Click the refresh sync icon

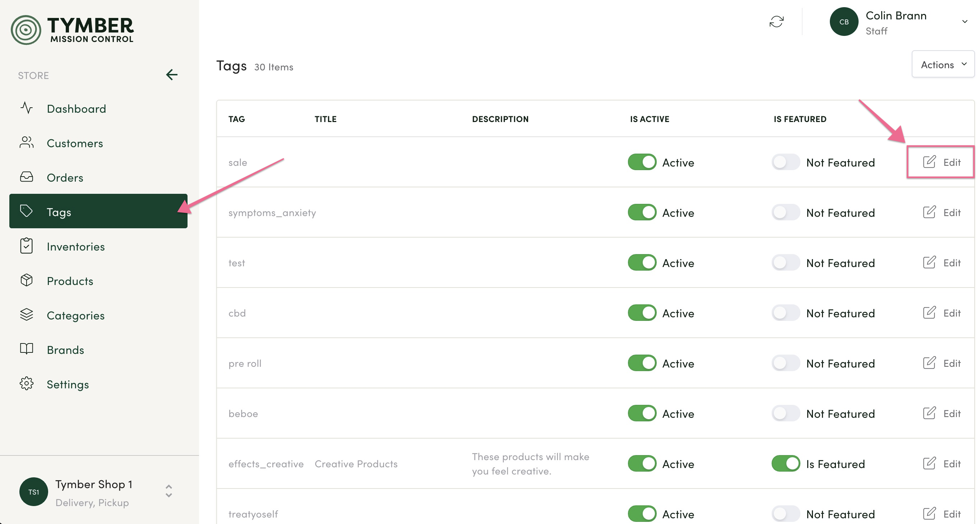click(x=776, y=22)
